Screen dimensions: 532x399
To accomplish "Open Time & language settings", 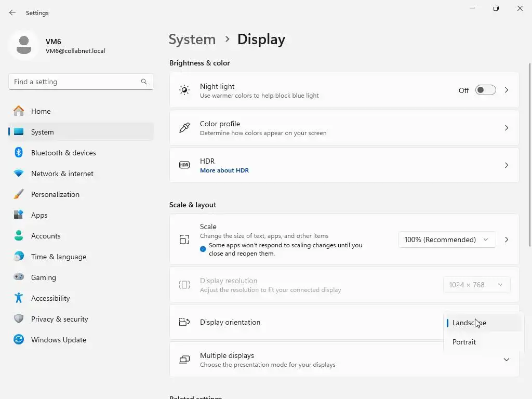I will coord(58,257).
